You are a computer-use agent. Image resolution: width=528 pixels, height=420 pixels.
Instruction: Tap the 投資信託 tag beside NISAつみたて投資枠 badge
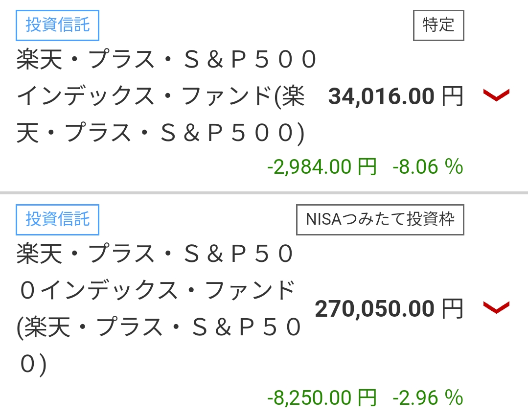[x=58, y=219]
